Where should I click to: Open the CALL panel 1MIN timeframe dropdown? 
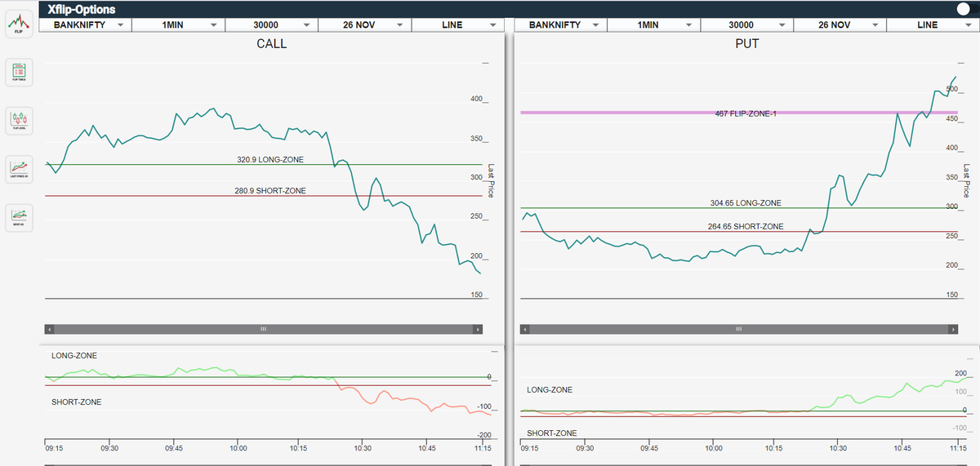[177, 24]
